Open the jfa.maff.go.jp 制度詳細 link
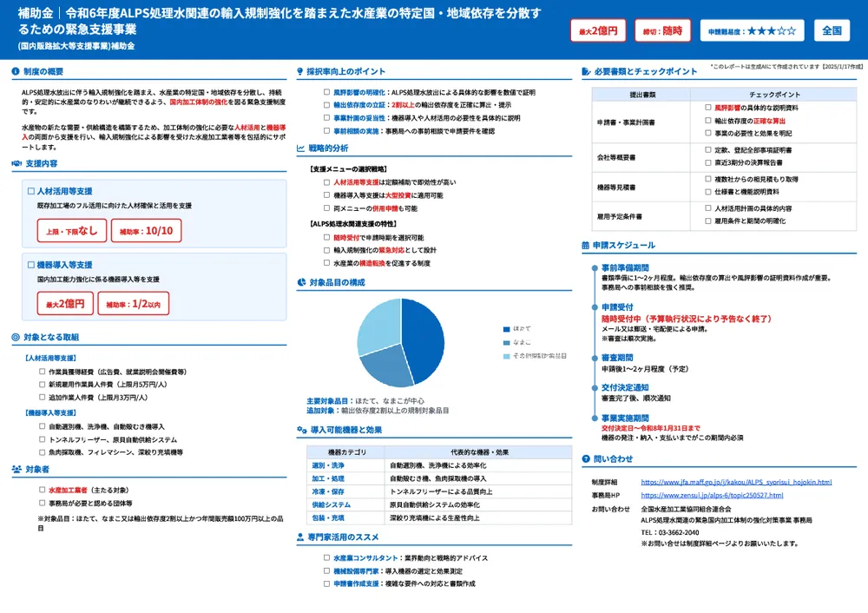Viewport: 868px width, 613px height. tap(736, 482)
